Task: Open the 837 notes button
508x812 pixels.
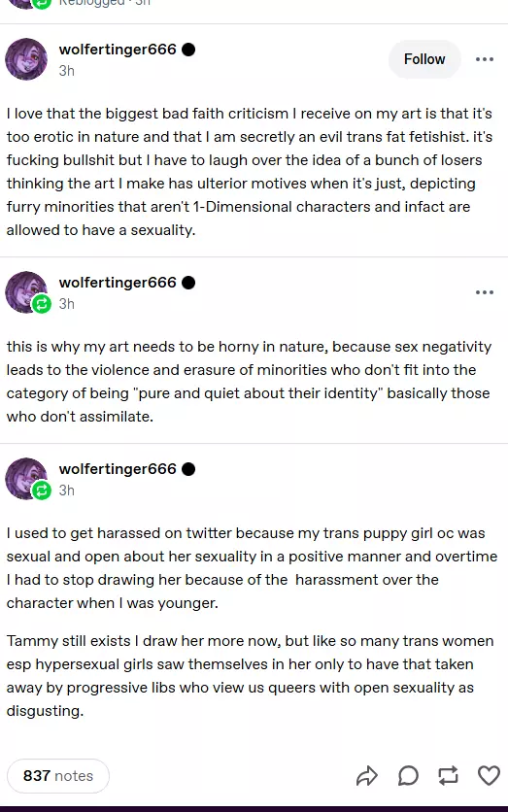Action: pos(58,775)
